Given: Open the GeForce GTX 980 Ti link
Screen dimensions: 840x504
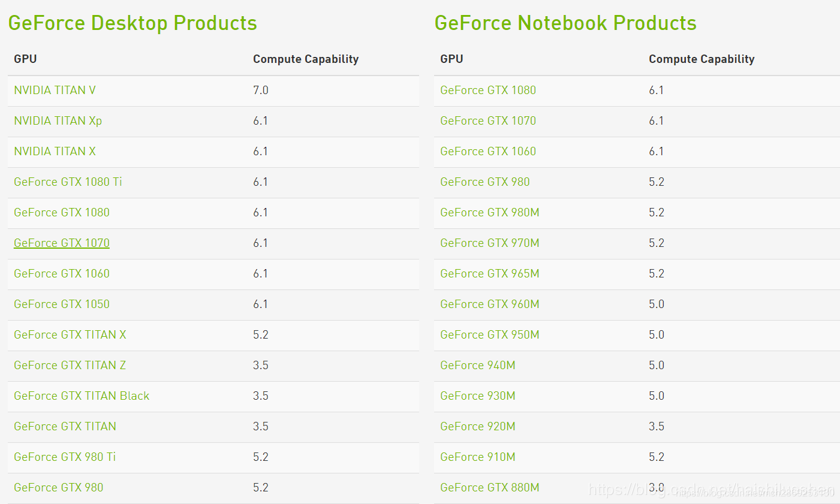Looking at the screenshot, I should click(65, 457).
